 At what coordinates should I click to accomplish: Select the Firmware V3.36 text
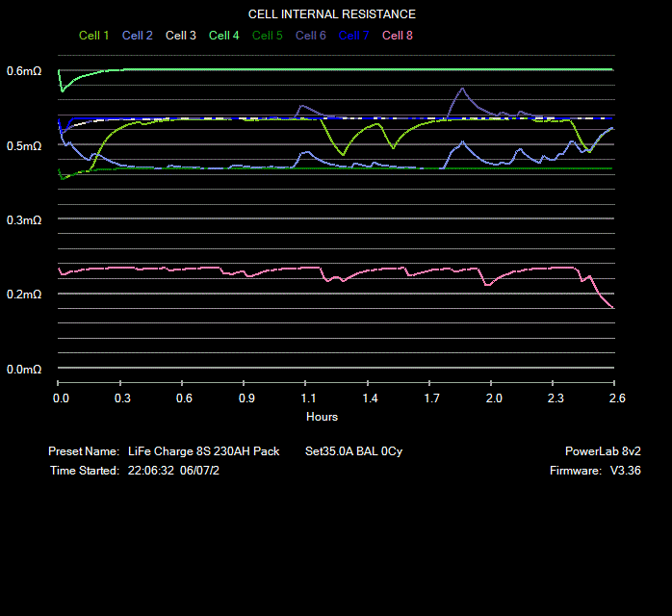[588, 471]
